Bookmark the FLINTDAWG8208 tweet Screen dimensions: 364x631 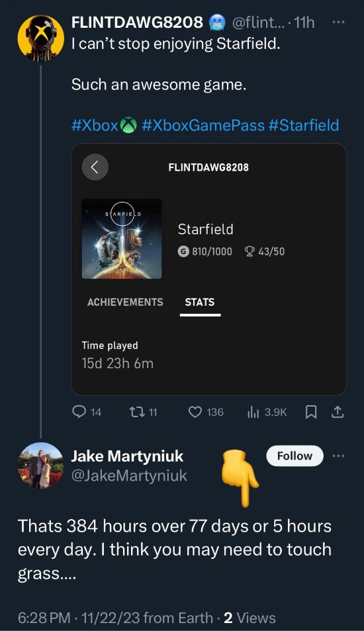pos(310,412)
